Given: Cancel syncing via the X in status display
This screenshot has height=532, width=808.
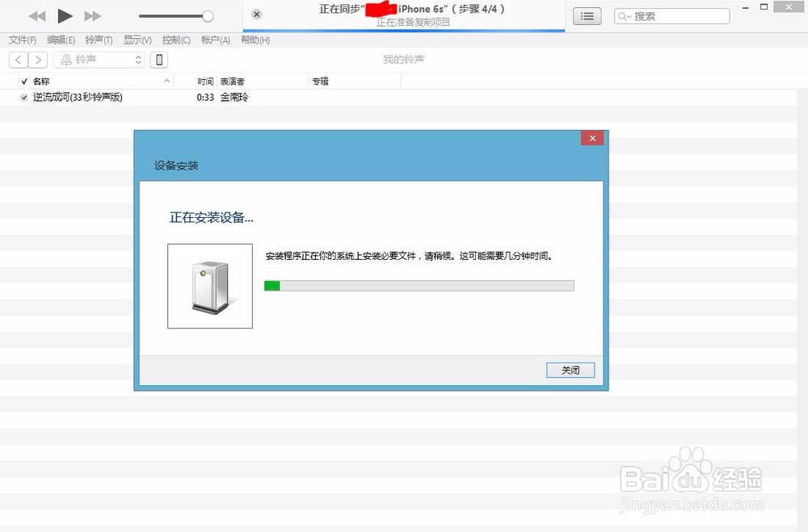Looking at the screenshot, I should pyautogui.click(x=256, y=14).
